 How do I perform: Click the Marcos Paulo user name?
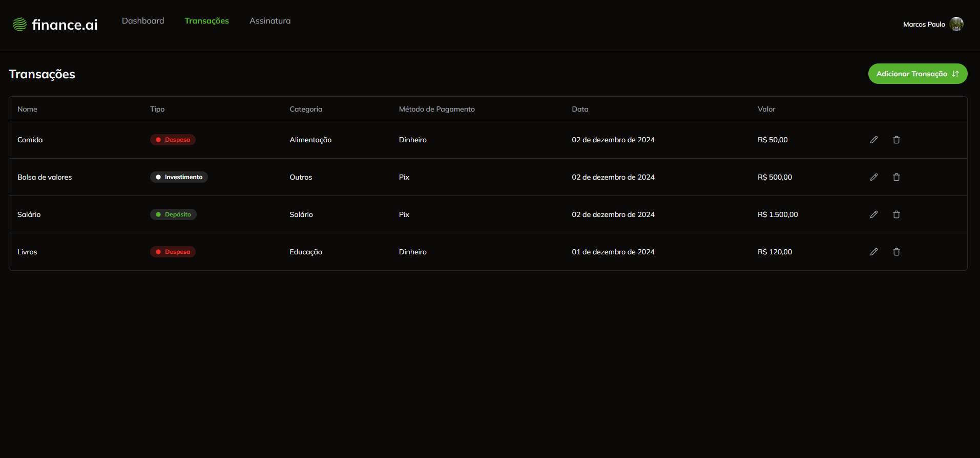[x=924, y=24]
